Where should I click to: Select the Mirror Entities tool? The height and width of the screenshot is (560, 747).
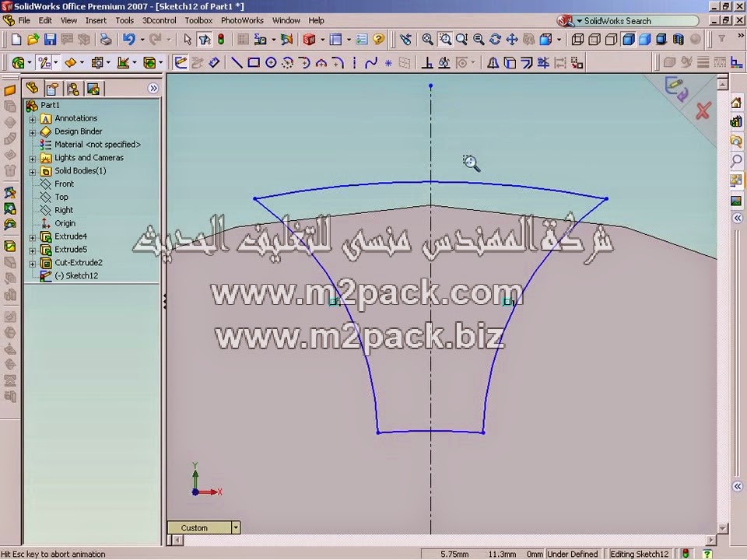coord(493,63)
